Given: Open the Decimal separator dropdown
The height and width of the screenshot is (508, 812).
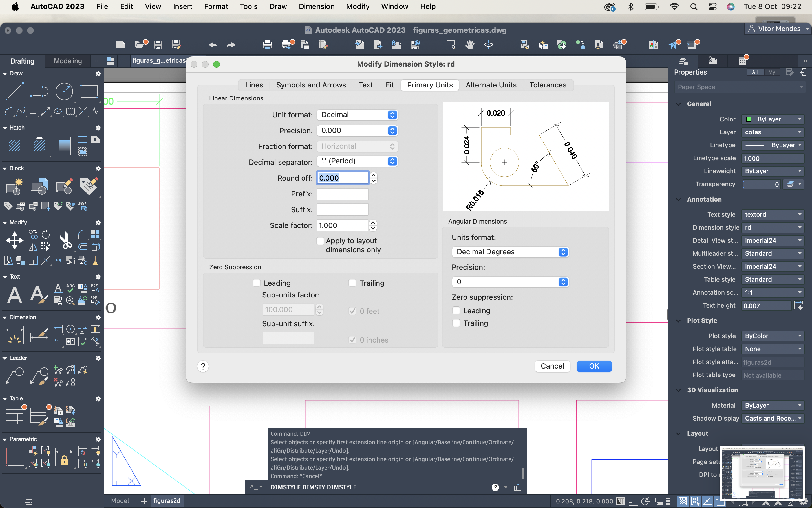Looking at the screenshot, I should tap(357, 161).
